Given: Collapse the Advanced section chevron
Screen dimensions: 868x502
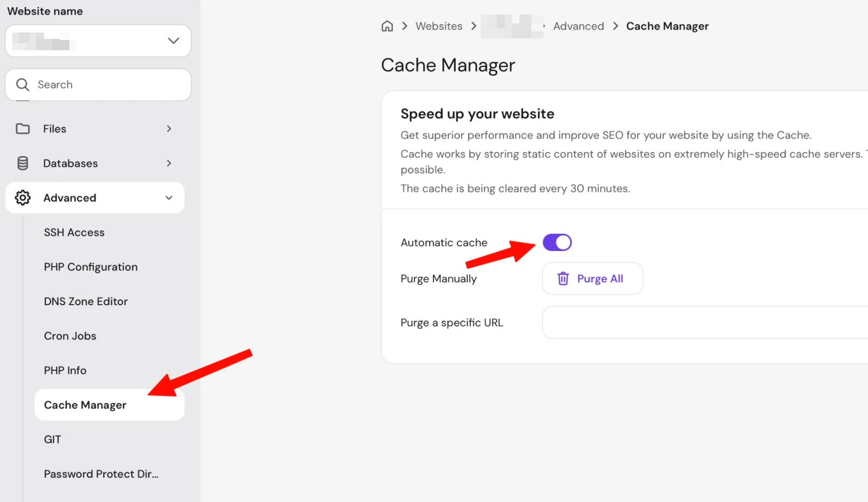Looking at the screenshot, I should tap(169, 198).
